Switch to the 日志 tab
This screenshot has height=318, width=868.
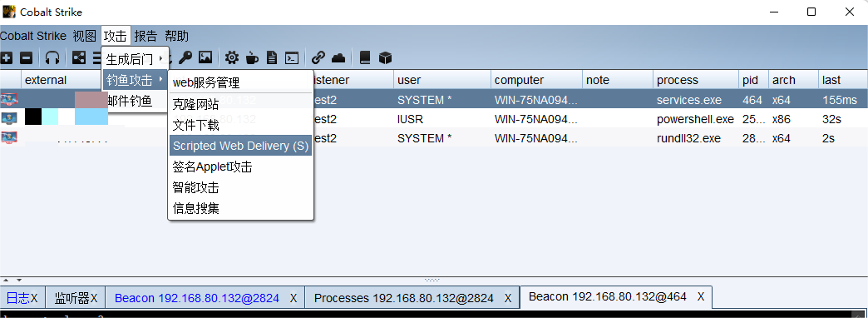tap(17, 298)
